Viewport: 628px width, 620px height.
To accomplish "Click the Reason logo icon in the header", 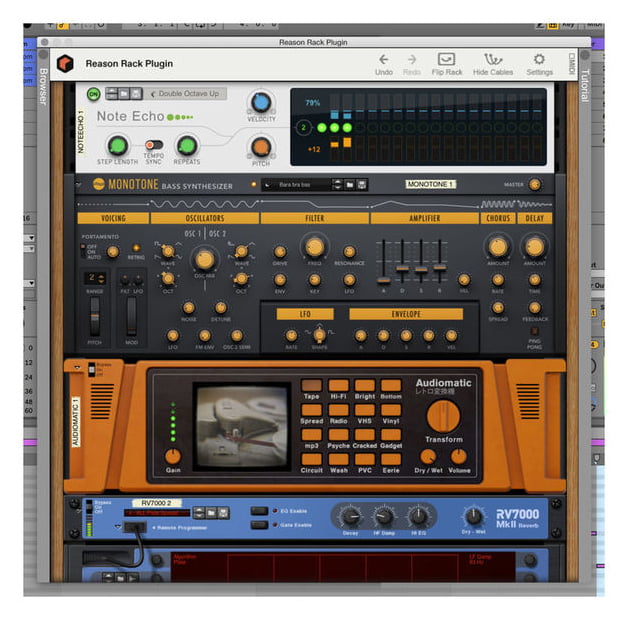I will pos(65,63).
